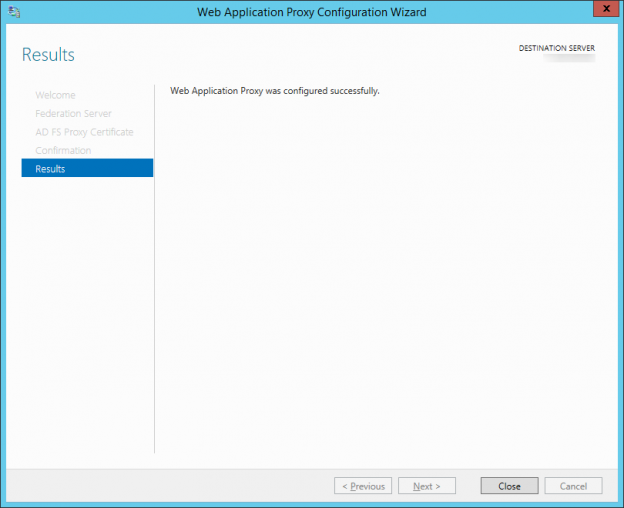Go to the Federation Server step
Image resolution: width=624 pixels, height=508 pixels.
pos(73,113)
